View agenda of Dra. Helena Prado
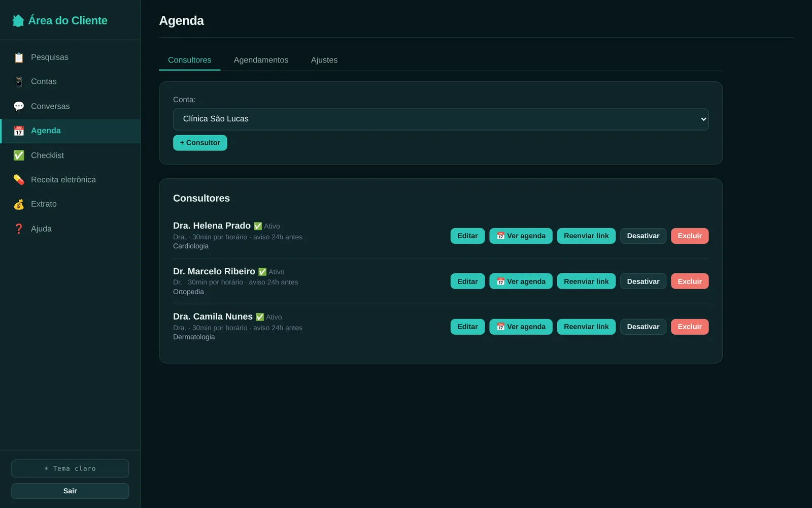The image size is (812, 508). 521,236
